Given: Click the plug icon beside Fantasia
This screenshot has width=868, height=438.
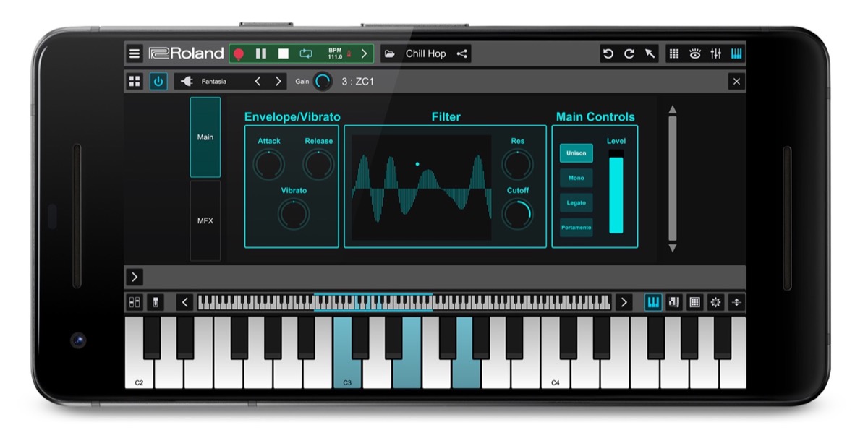Looking at the screenshot, I should click(187, 82).
